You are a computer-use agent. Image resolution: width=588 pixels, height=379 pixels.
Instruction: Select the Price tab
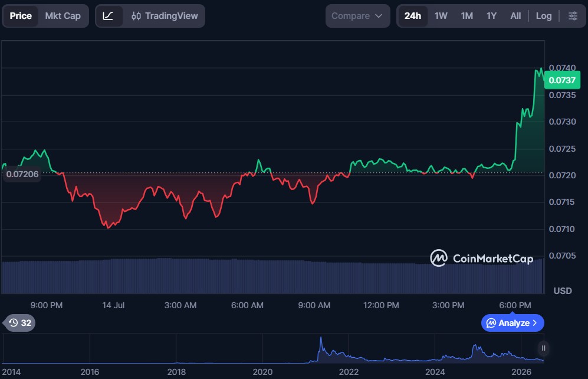click(x=21, y=16)
